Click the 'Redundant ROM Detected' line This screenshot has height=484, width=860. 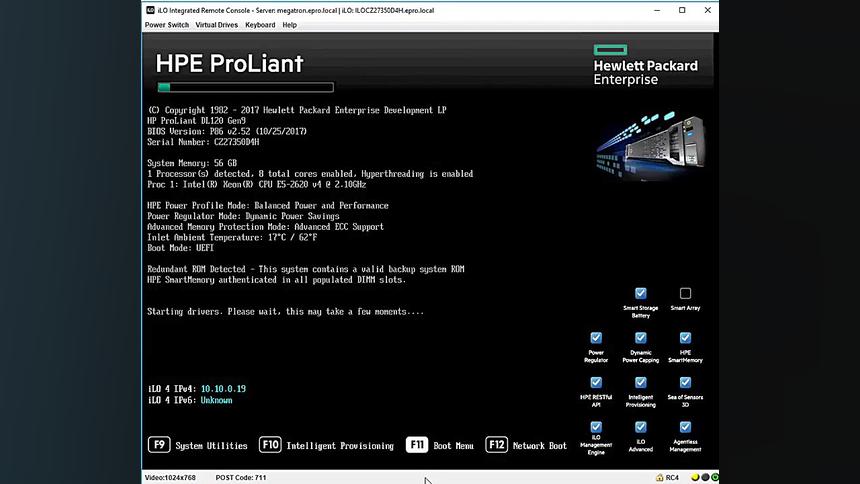click(305, 269)
